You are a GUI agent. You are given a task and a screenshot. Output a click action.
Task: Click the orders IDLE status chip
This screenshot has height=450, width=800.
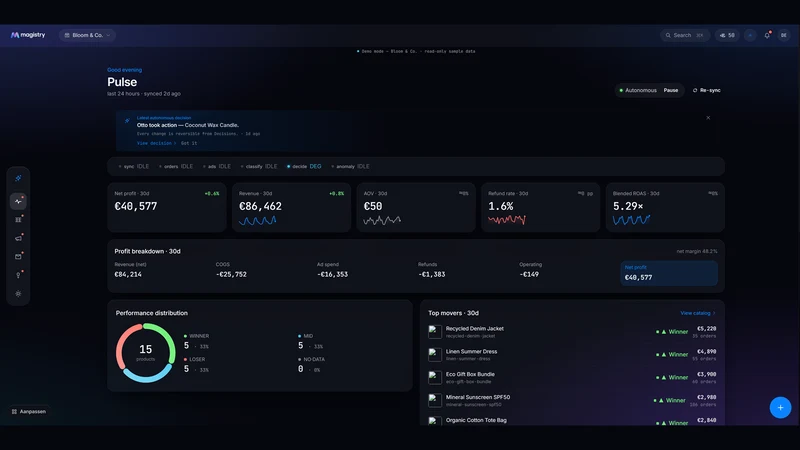pos(176,166)
